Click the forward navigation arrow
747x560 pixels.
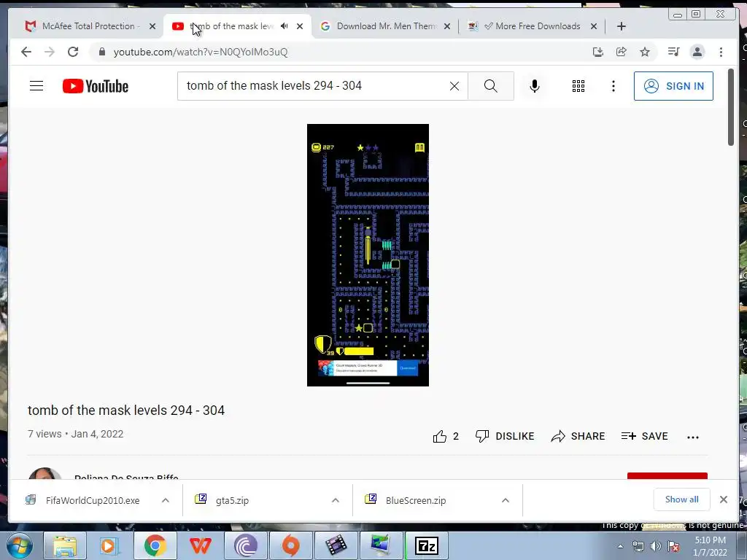[x=50, y=52]
